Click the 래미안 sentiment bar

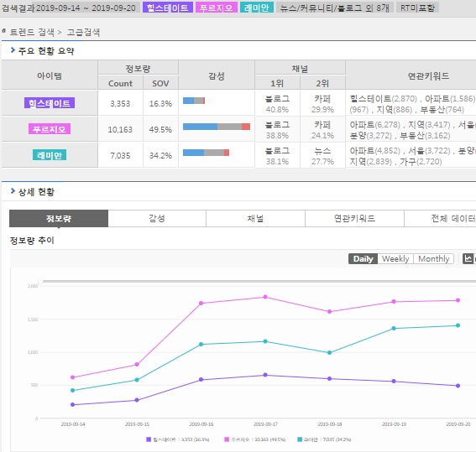[x=207, y=153]
